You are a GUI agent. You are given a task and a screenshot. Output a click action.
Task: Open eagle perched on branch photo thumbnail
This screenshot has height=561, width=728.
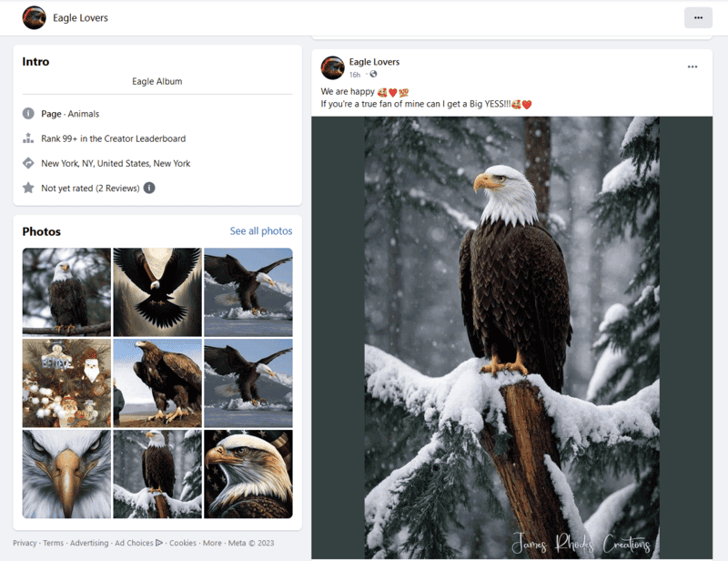pos(66,292)
